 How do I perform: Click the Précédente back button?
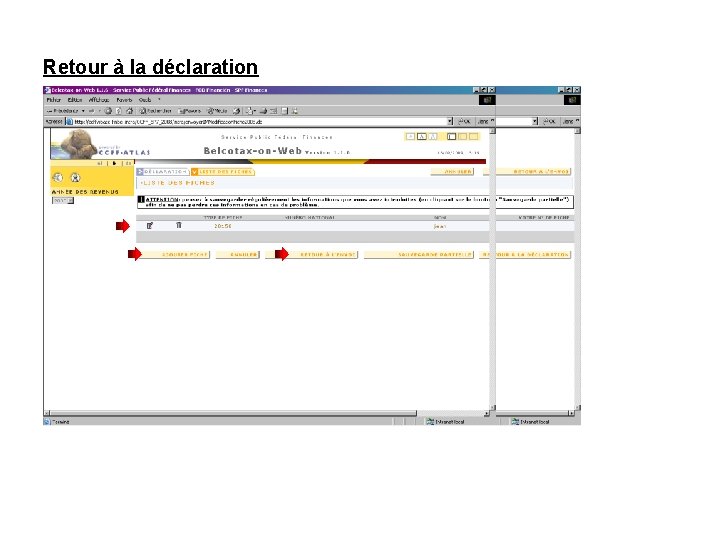pos(63,111)
